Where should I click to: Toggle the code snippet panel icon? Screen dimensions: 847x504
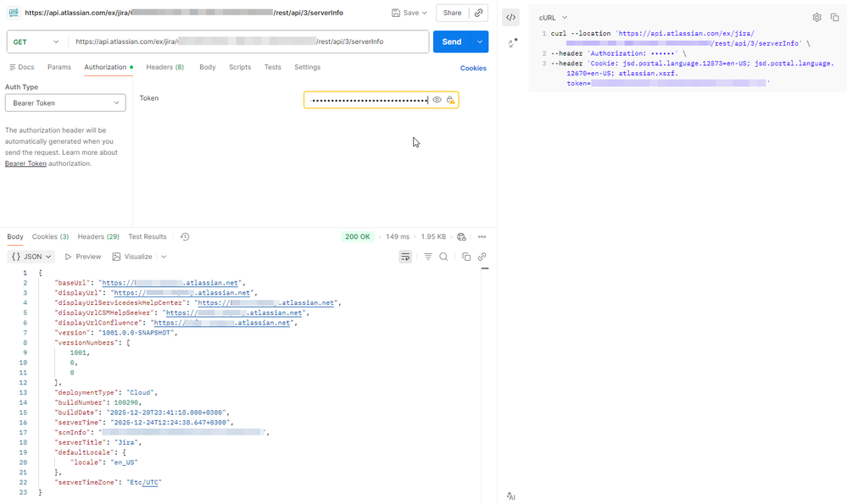tap(510, 17)
